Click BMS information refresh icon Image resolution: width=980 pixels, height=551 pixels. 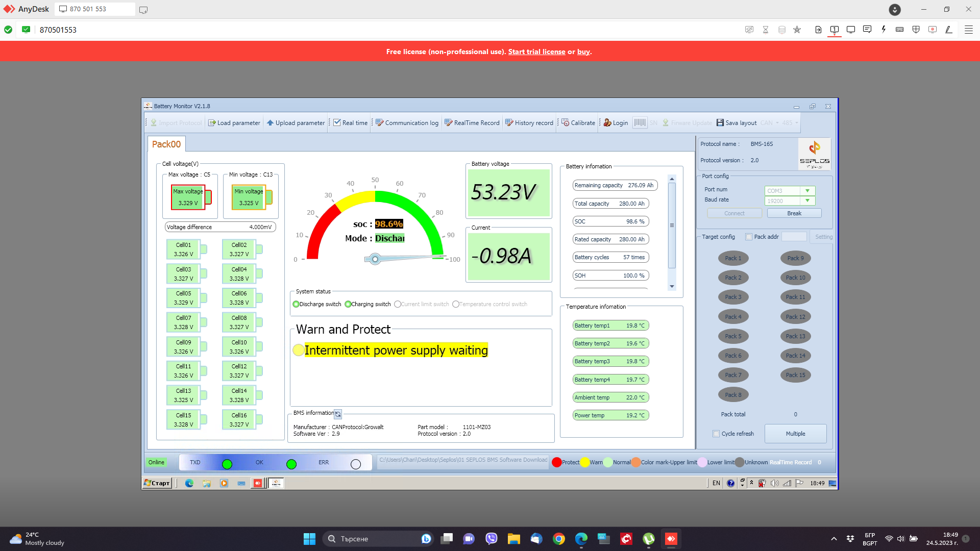[x=338, y=414]
